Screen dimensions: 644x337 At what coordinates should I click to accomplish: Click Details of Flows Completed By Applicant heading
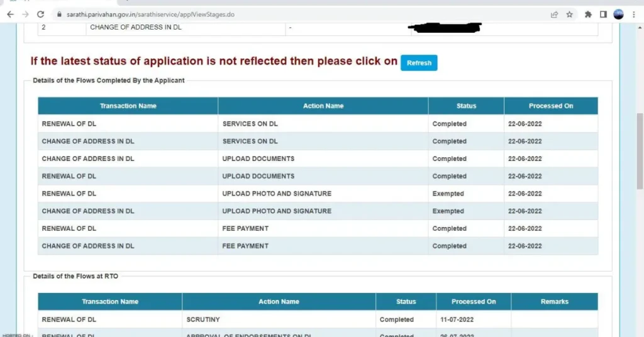(x=108, y=80)
